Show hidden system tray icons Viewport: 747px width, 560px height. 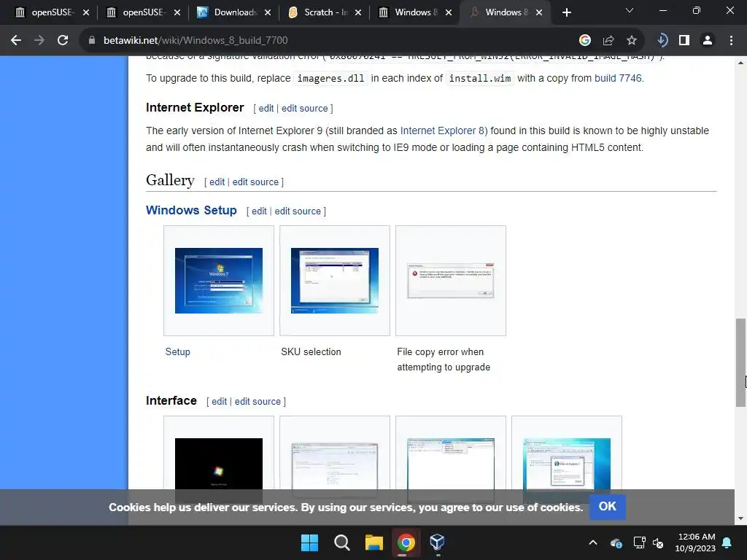(x=593, y=542)
